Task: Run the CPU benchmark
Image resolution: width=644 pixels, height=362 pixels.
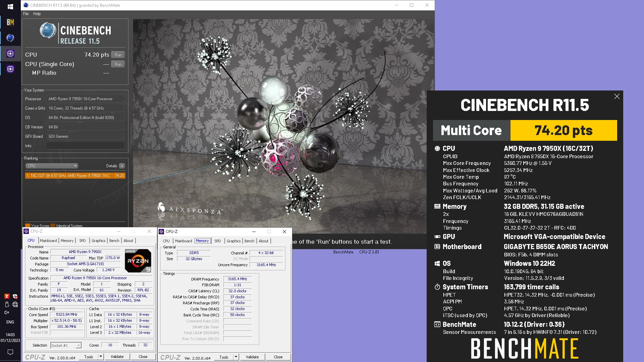Action: pyautogui.click(x=118, y=55)
